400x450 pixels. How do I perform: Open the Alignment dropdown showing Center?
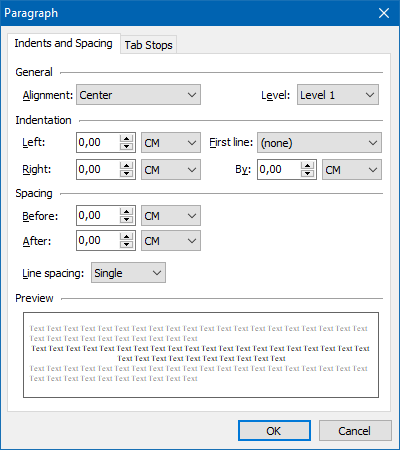138,95
